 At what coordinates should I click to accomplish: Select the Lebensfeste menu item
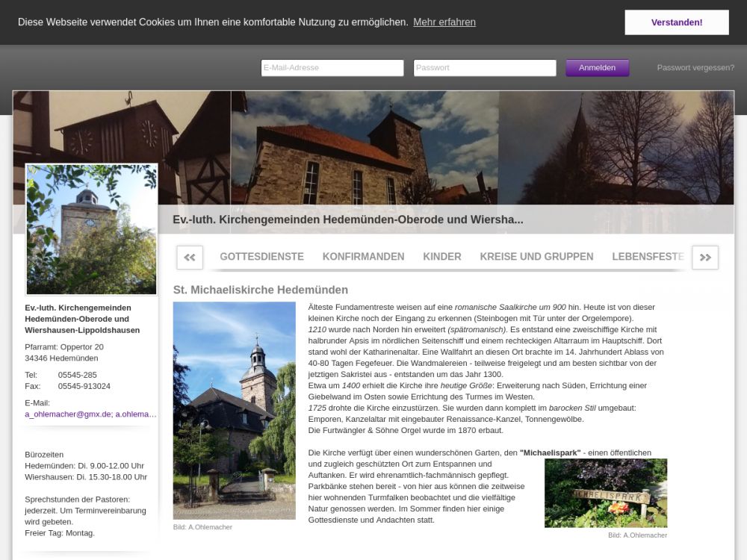point(648,257)
